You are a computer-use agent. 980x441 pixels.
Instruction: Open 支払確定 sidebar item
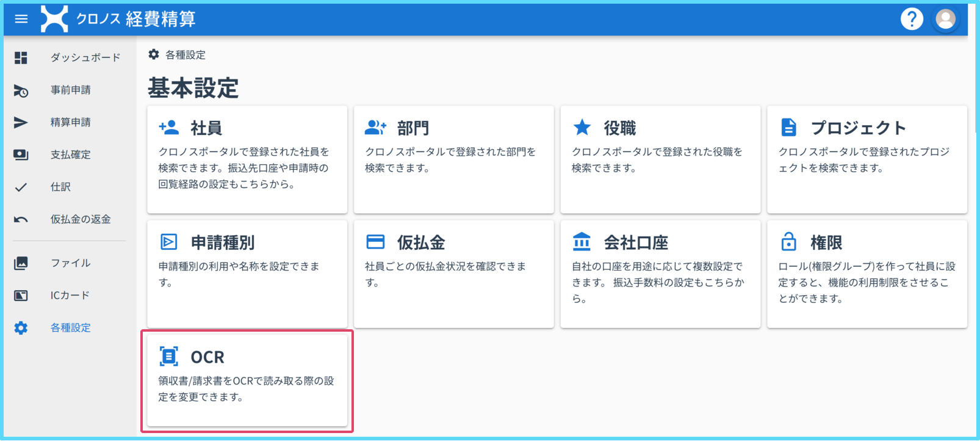click(70, 155)
